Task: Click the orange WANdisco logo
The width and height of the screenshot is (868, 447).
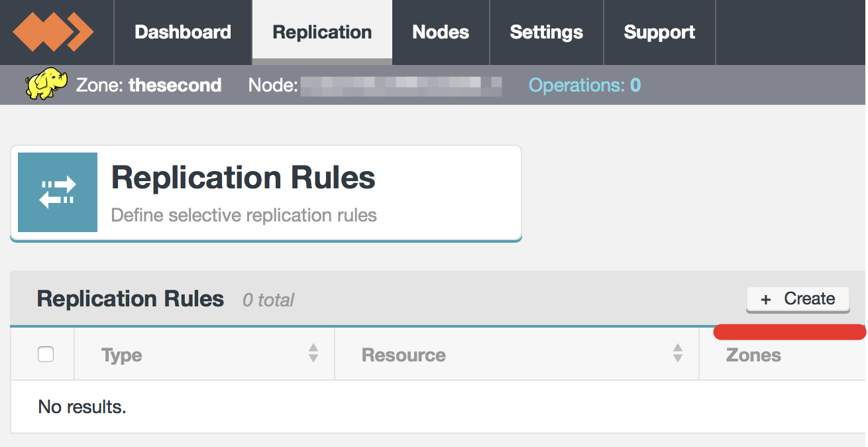Action: (53, 32)
